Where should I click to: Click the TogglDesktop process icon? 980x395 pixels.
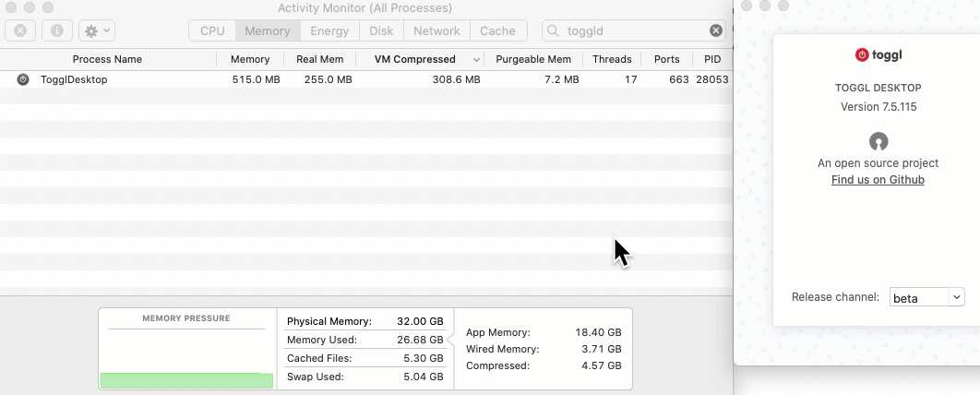click(x=23, y=79)
